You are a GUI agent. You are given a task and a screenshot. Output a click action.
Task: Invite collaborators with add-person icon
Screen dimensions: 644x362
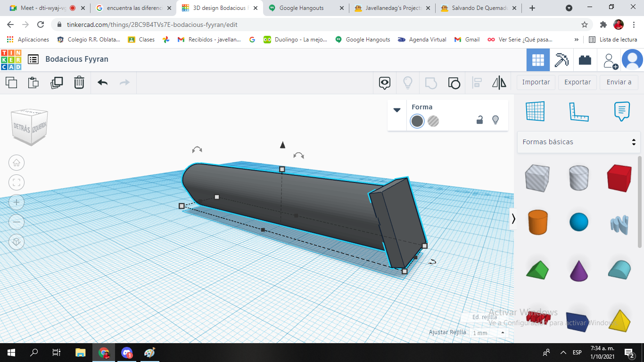[x=610, y=60]
